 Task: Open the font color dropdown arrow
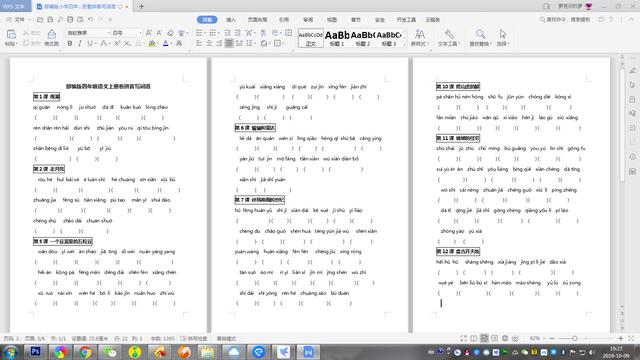point(171,43)
